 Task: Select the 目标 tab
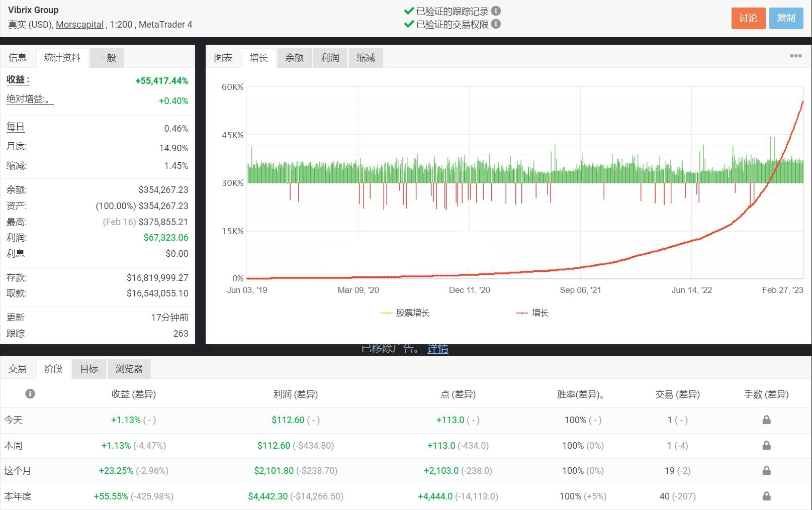89,369
